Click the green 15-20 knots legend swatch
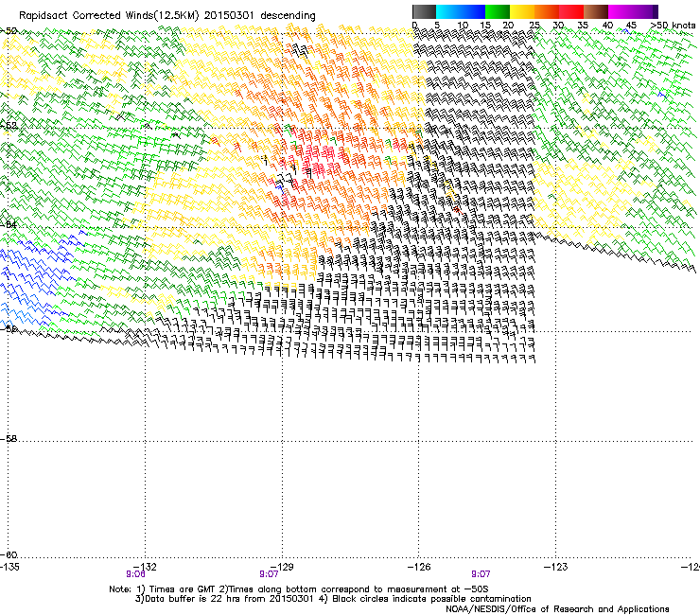The height and width of the screenshot is (615, 700). [x=498, y=11]
